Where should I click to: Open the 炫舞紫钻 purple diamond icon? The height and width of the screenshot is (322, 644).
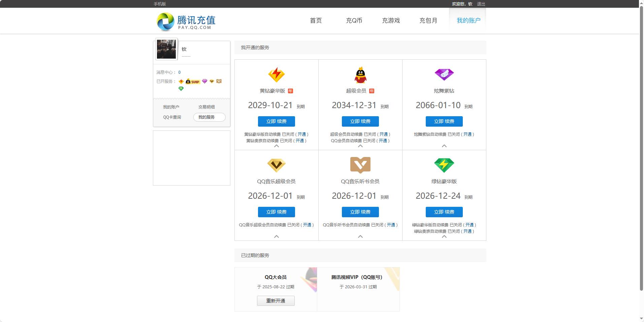click(444, 74)
